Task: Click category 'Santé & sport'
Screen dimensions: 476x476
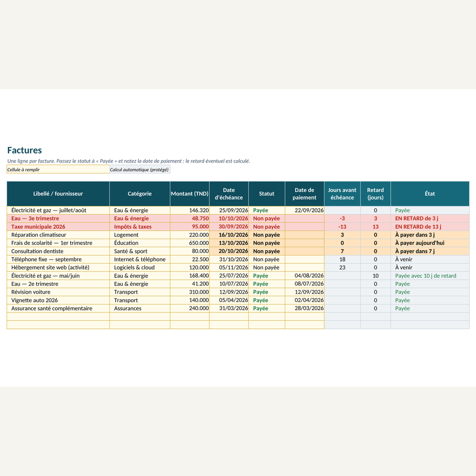Action: pos(140,251)
